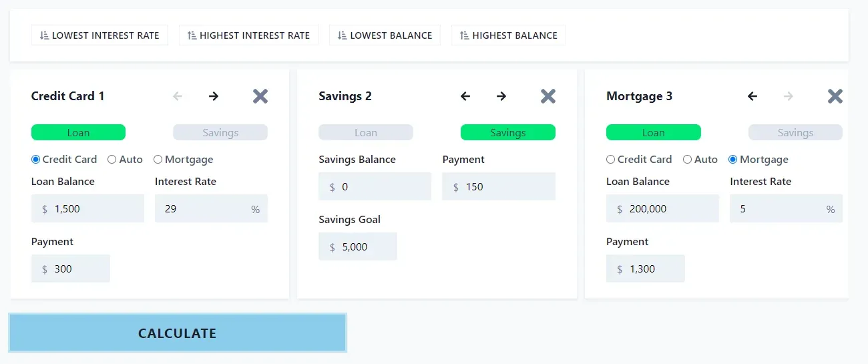Edit Mortgage 3 interest rate 5
Image resolution: width=868 pixels, height=364 pixels.
click(x=786, y=208)
